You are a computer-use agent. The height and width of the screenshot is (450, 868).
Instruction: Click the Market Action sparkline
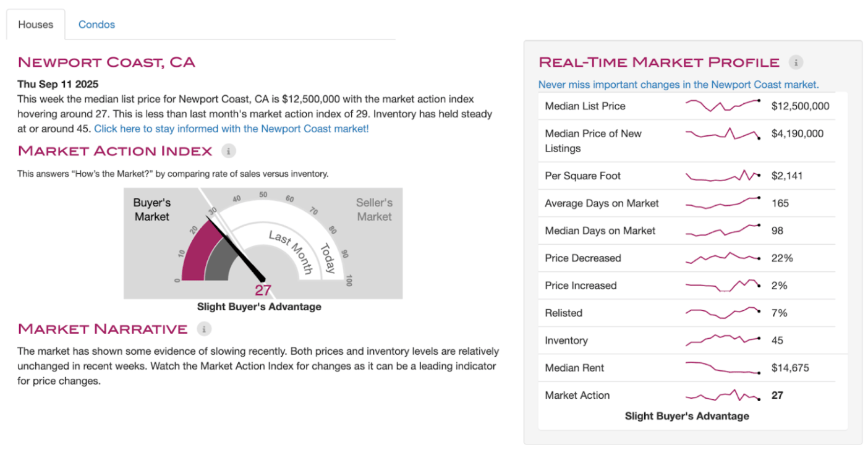(722, 395)
